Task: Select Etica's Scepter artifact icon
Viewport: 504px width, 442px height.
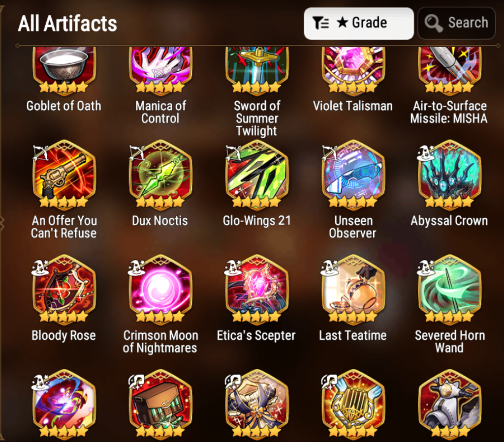Action: (x=257, y=290)
